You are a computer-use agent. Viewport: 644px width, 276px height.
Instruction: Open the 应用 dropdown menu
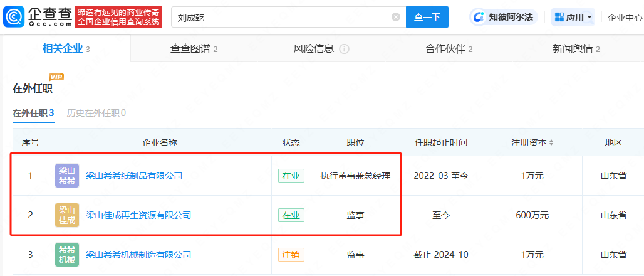click(574, 17)
